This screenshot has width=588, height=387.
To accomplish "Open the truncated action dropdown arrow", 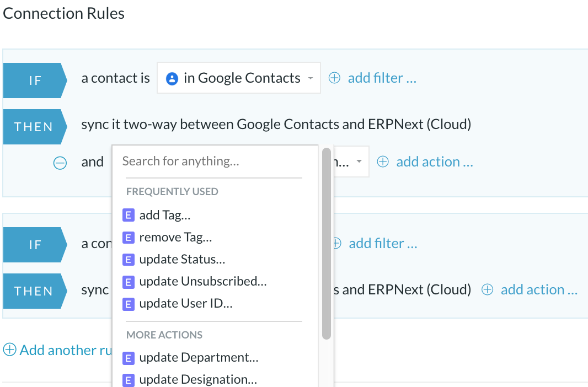I will point(359,162).
